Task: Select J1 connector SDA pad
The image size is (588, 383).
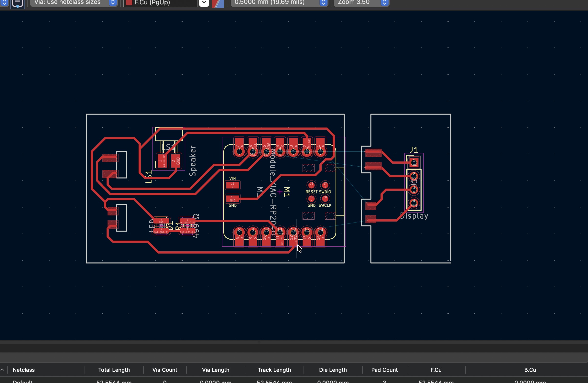Action: point(414,163)
